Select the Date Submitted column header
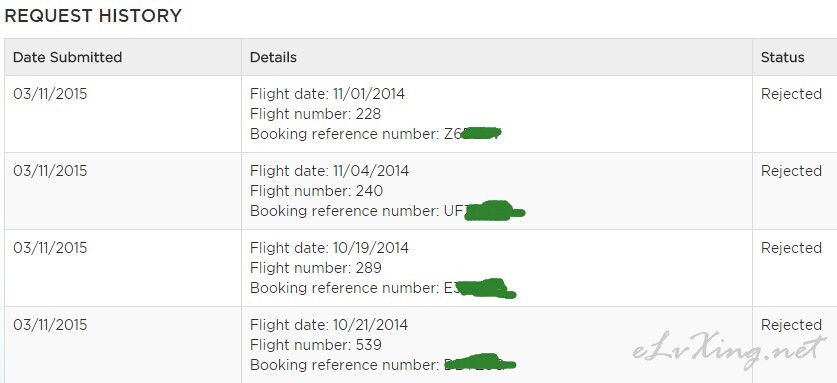This screenshot has width=837, height=383. (x=67, y=57)
